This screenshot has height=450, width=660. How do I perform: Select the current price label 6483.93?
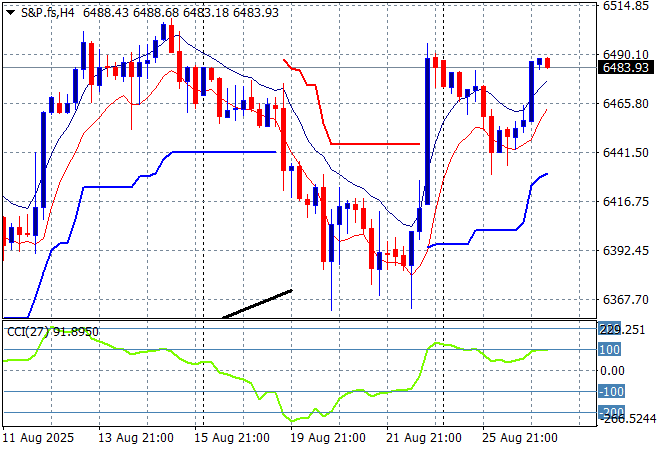[626, 67]
